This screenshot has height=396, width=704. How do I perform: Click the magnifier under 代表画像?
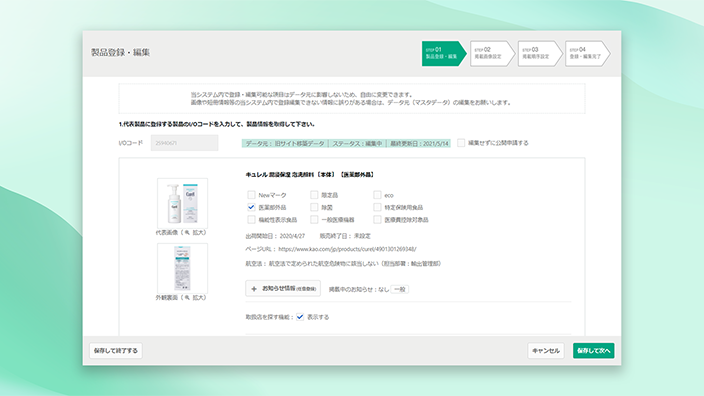(187, 233)
